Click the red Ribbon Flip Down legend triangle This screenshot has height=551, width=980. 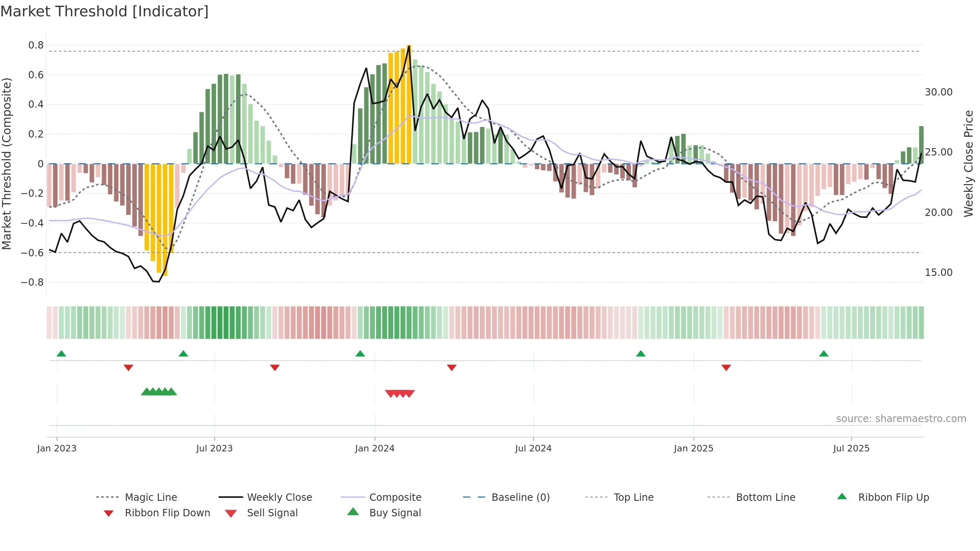109,513
